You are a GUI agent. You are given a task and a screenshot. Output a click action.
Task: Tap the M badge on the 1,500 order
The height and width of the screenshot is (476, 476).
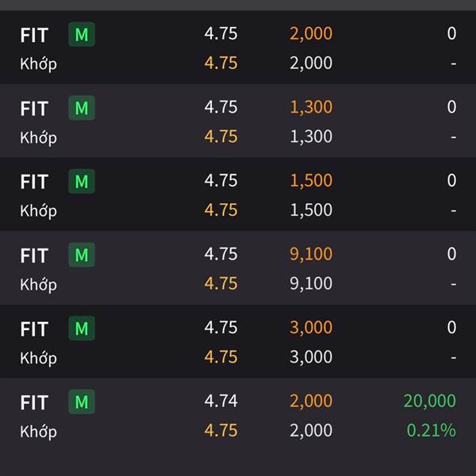click(81, 182)
